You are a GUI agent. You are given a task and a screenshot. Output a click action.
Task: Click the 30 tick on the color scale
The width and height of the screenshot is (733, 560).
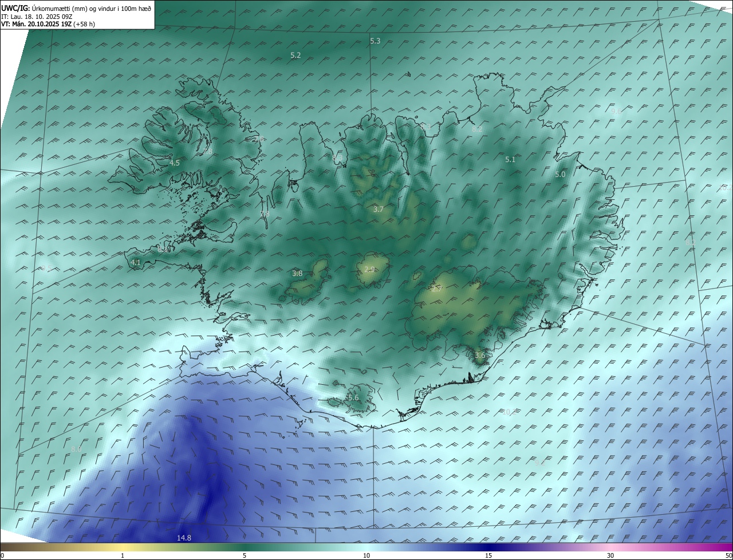tap(610, 555)
